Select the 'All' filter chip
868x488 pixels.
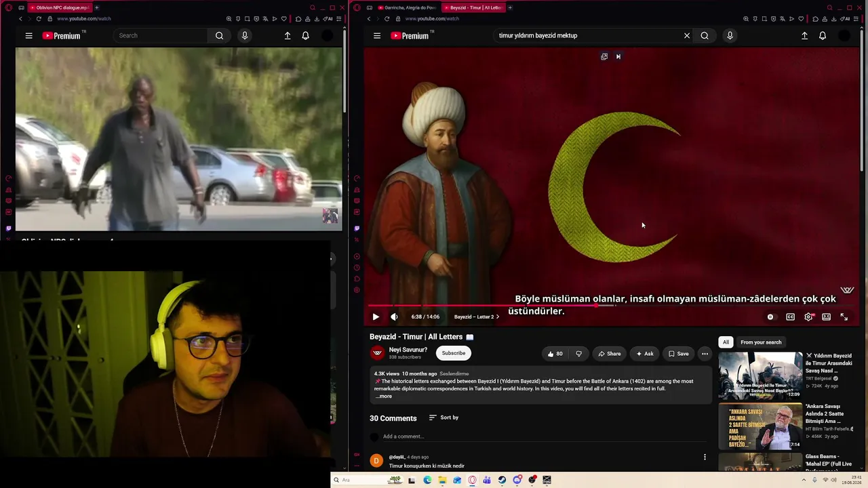click(x=726, y=342)
